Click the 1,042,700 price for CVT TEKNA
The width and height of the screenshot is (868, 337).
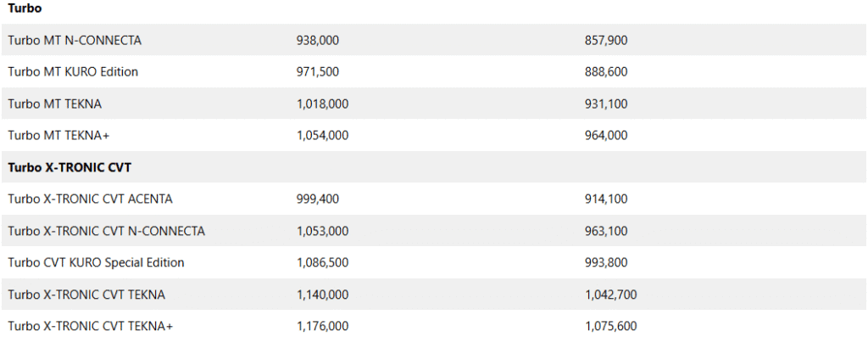pyautogui.click(x=611, y=295)
